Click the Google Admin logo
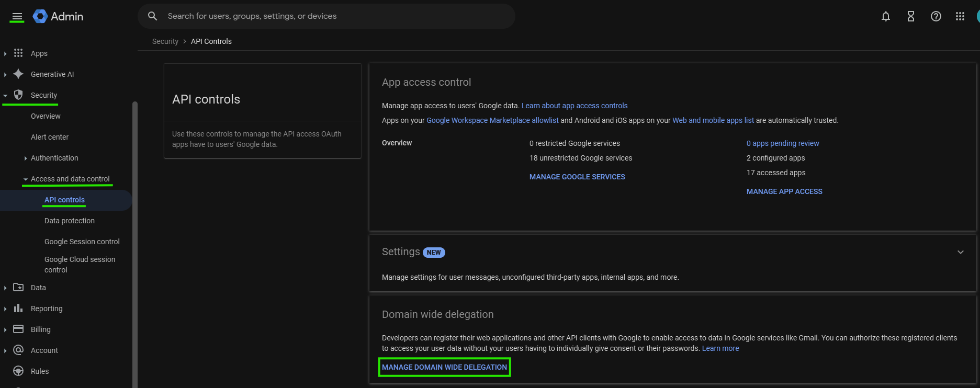Viewport: 980px width, 388px height. (x=58, y=16)
